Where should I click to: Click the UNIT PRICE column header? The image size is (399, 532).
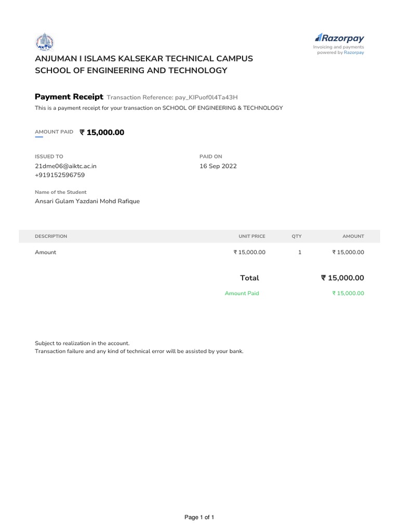pos(252,236)
